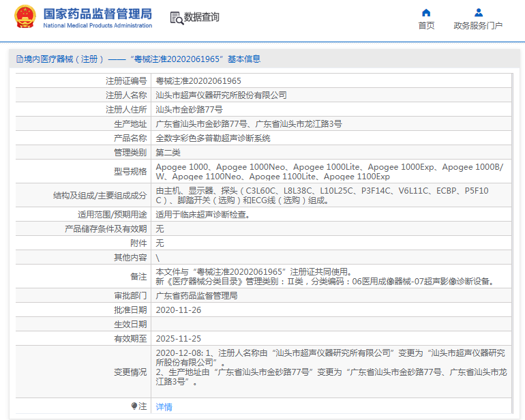Click the 审批部门 label
The width and height of the screenshot is (525, 420).
[130, 296]
